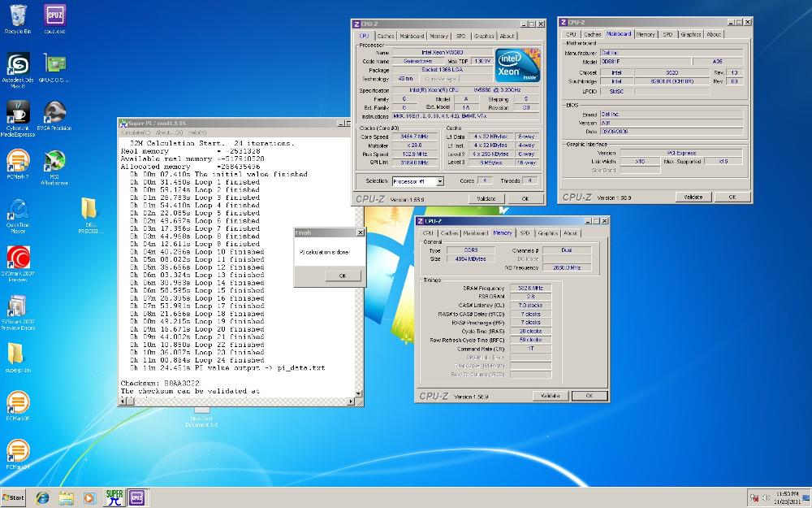Click OK in CPU-Z Mainboard window
Viewport: 812px width, 508px height.
732,197
